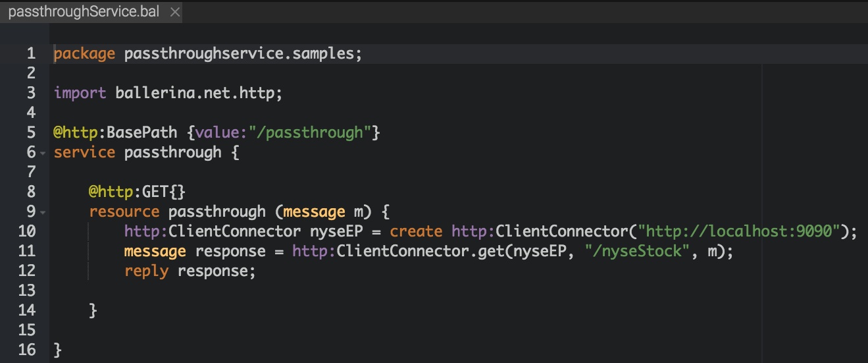The width and height of the screenshot is (868, 363).
Task: Collapse the resource passthrough fold arrow on line 9
Action: (x=42, y=213)
